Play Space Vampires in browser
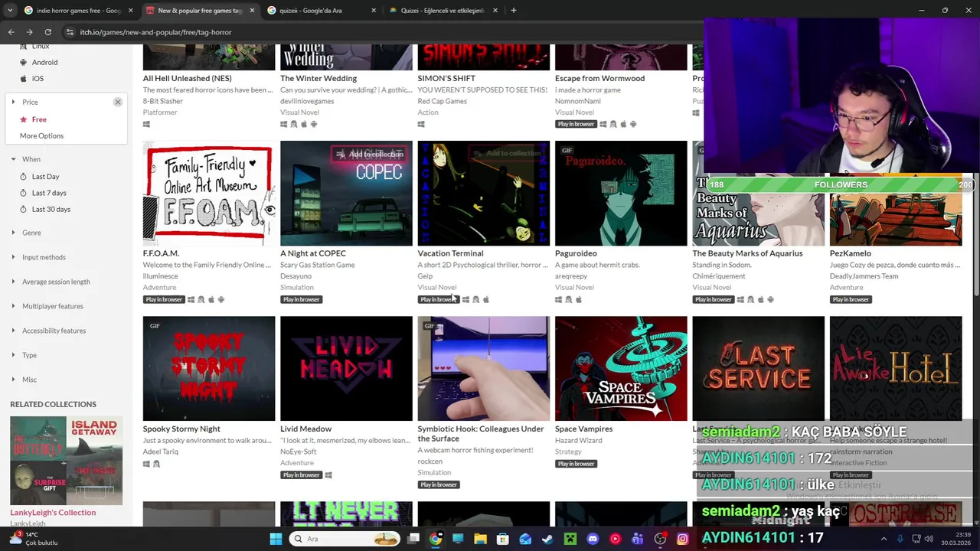The height and width of the screenshot is (551, 980). point(576,464)
